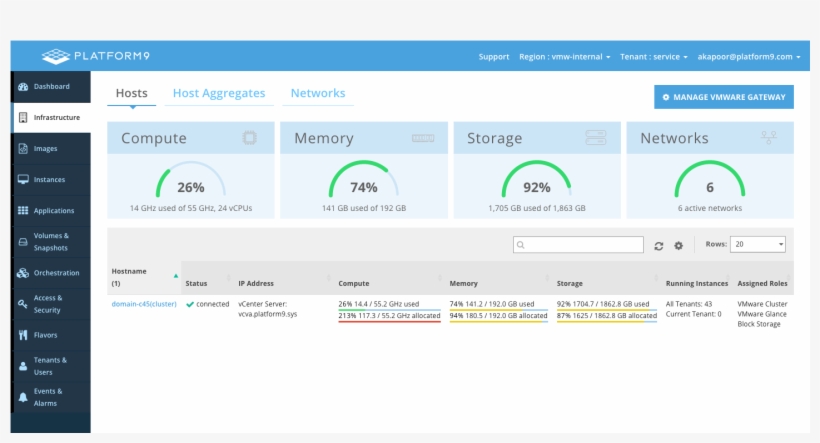Screen dimensions: 820x443
Task: Open Volumes & Snapshots database icon
Action: (x=23, y=242)
